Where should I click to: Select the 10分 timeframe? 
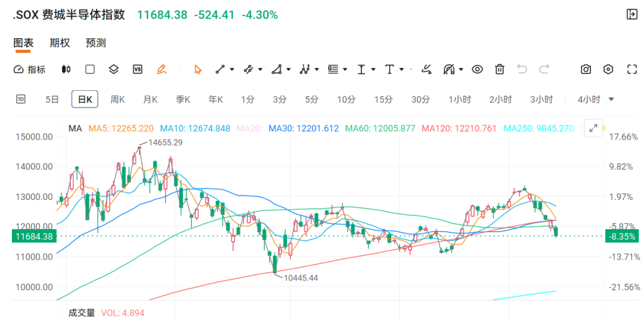point(346,99)
